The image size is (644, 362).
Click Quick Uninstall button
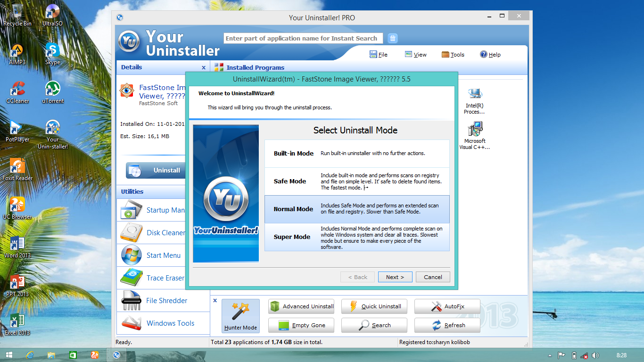pyautogui.click(x=374, y=306)
